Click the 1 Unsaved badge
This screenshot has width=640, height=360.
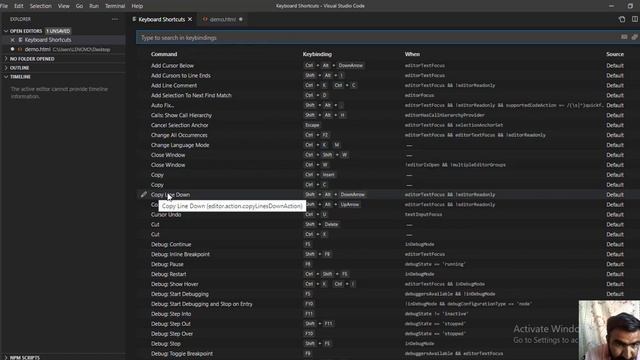pyautogui.click(x=58, y=31)
